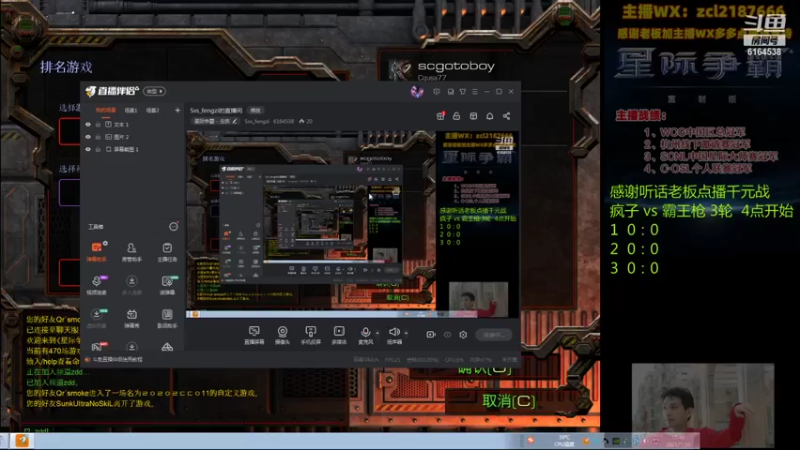Open the 视频连线 microphone tool

96,285
